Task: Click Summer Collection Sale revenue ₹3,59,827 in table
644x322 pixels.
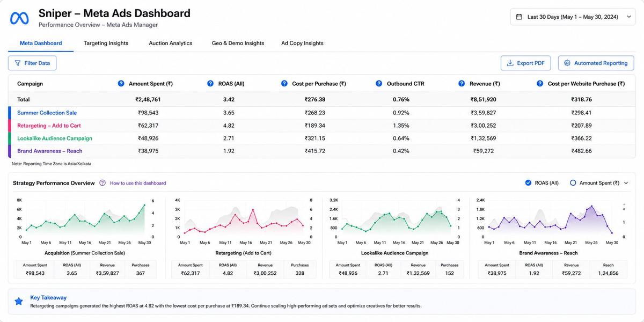Action: pyautogui.click(x=483, y=113)
